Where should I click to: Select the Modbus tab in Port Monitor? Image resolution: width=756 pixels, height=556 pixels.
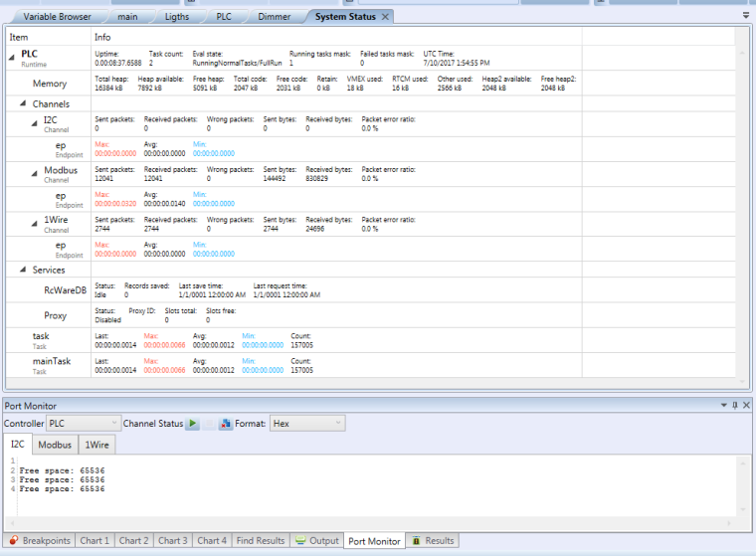55,445
